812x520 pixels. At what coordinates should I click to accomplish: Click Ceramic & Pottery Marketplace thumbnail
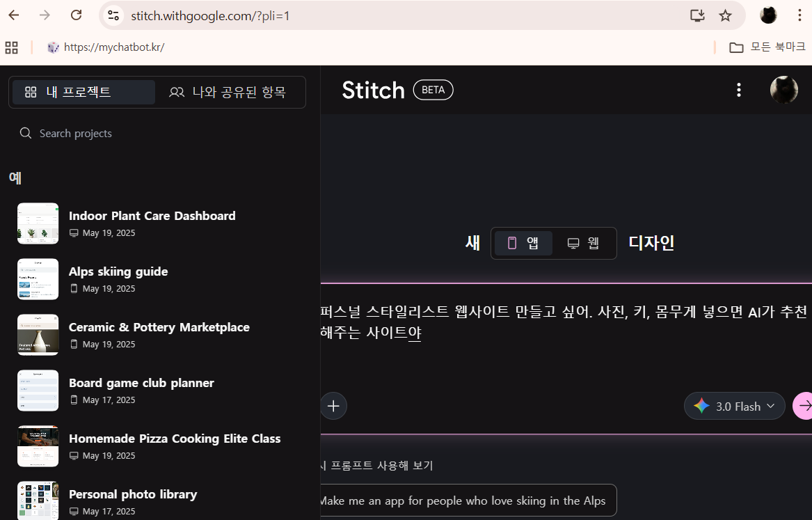tap(38, 335)
